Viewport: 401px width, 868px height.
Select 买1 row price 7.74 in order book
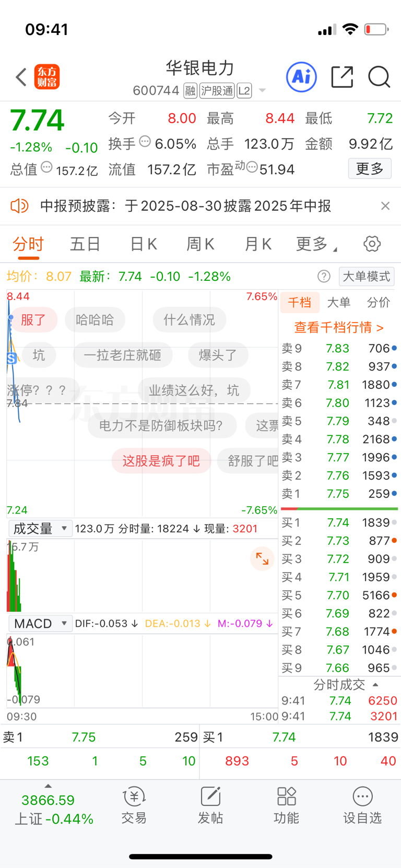[x=339, y=522]
